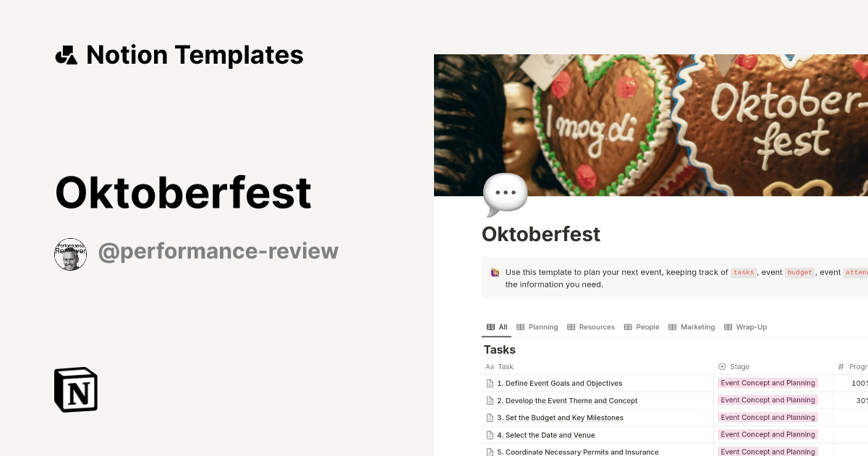Switch to the Marketing view tab
Screen dimensions: 868x456
click(697, 326)
